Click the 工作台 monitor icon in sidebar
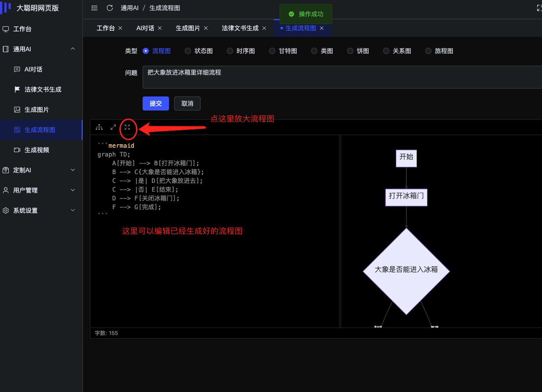The height and width of the screenshot is (392, 542). 6,29
